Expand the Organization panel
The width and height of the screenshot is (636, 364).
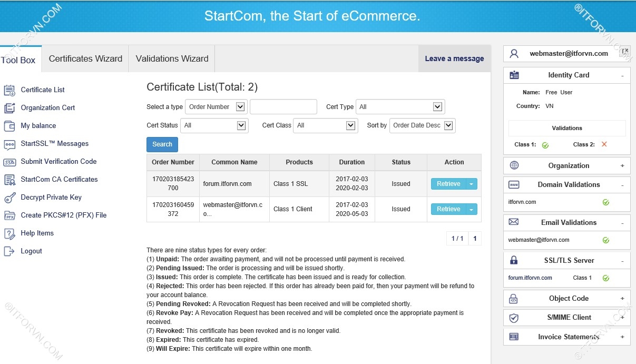(622, 166)
